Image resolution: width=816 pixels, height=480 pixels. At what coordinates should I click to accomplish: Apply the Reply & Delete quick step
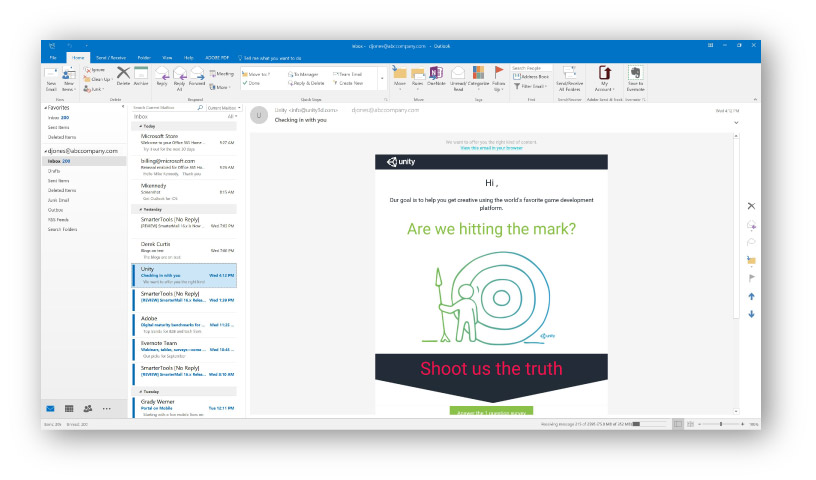click(x=306, y=83)
